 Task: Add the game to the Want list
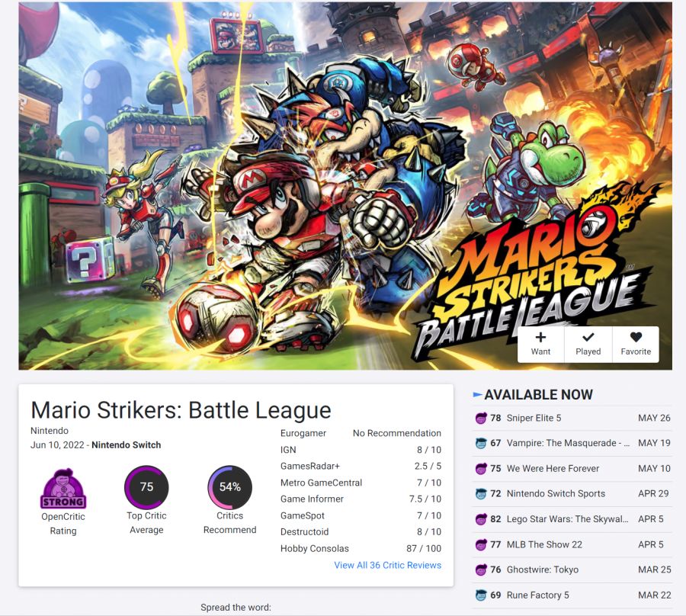540,345
